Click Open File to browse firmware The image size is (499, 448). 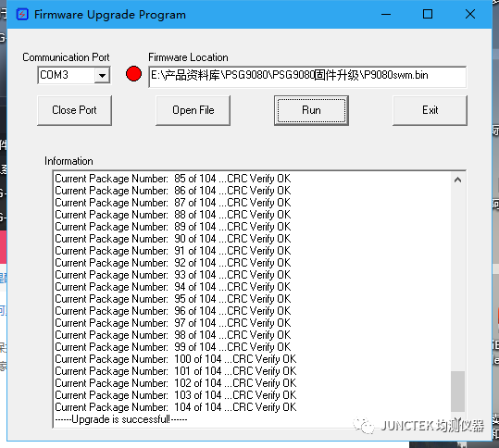(193, 110)
